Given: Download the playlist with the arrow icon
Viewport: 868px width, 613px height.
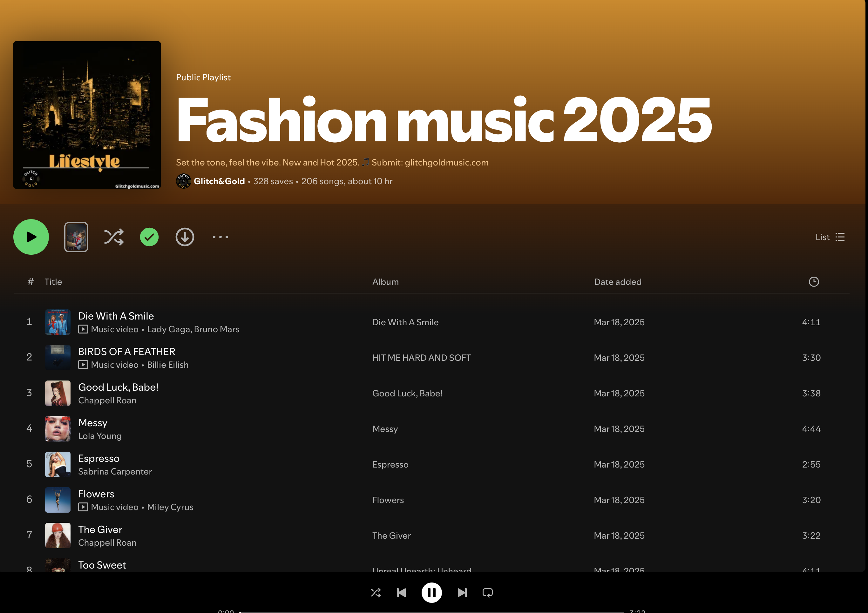Looking at the screenshot, I should [x=185, y=237].
